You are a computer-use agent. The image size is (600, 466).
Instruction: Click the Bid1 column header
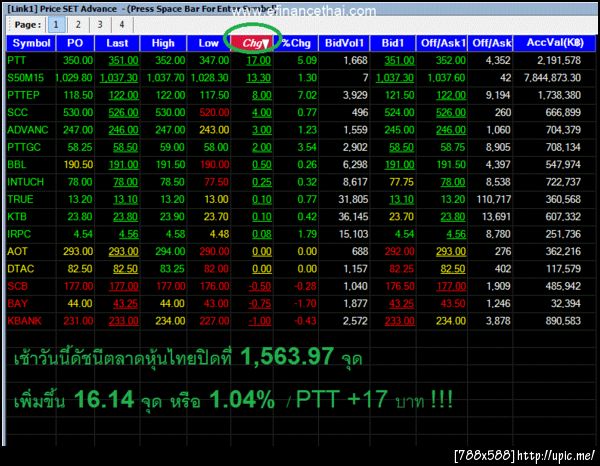click(x=393, y=43)
